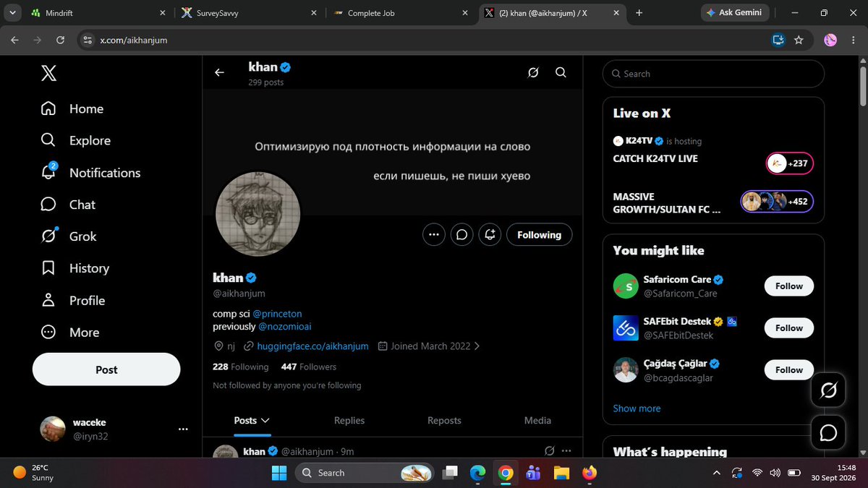Open History in the sidebar
This screenshot has width=868, height=488.
(75, 268)
